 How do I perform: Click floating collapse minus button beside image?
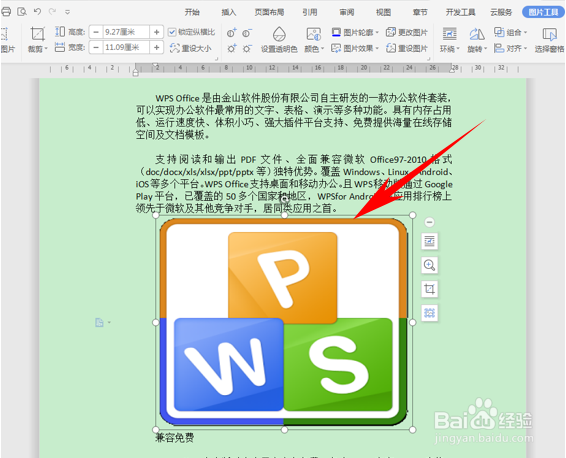click(429, 222)
